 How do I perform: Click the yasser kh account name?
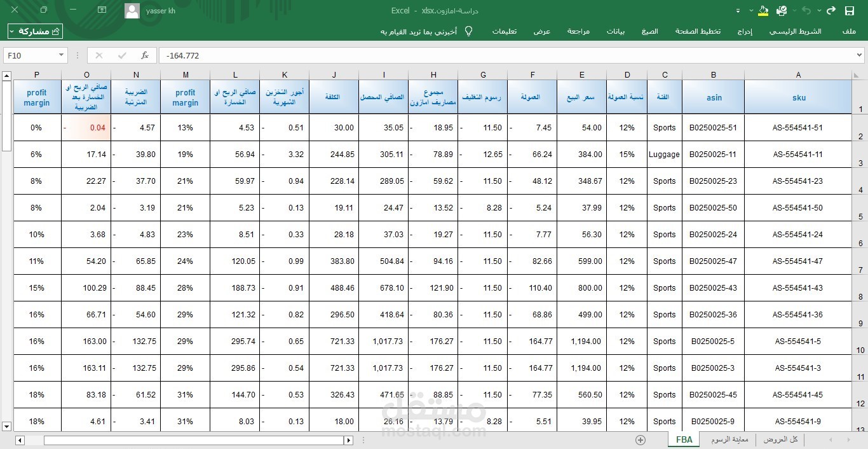pos(160,10)
